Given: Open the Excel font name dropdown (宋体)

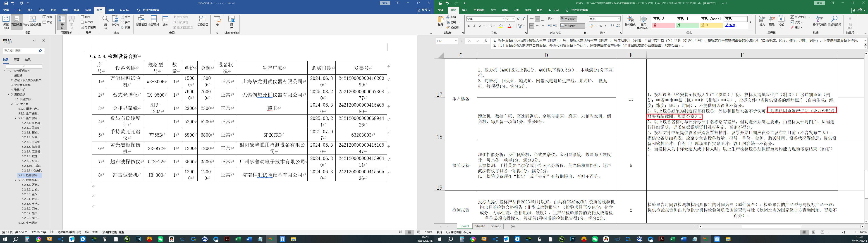Looking at the screenshot, I should click(x=504, y=19).
